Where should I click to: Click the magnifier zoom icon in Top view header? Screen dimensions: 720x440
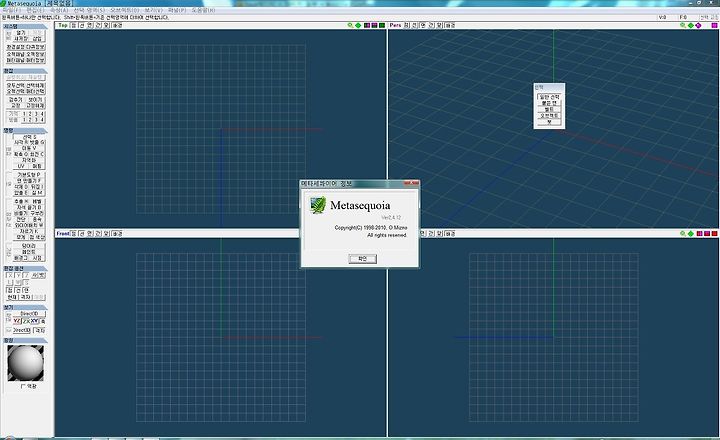tap(350, 25)
